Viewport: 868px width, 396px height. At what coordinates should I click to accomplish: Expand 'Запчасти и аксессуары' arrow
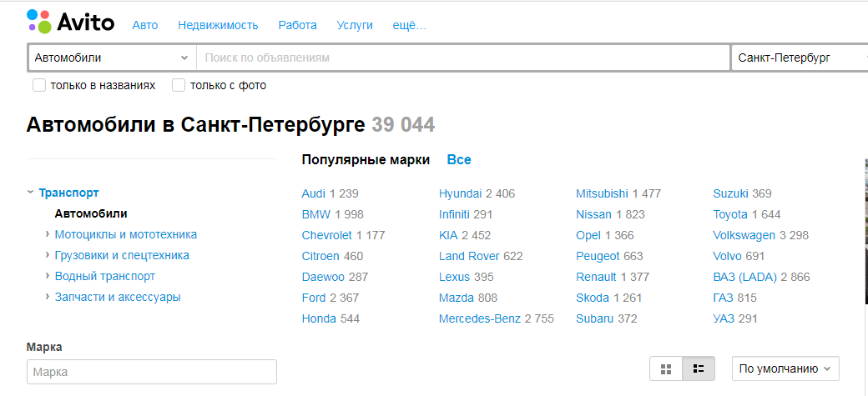[x=48, y=297]
